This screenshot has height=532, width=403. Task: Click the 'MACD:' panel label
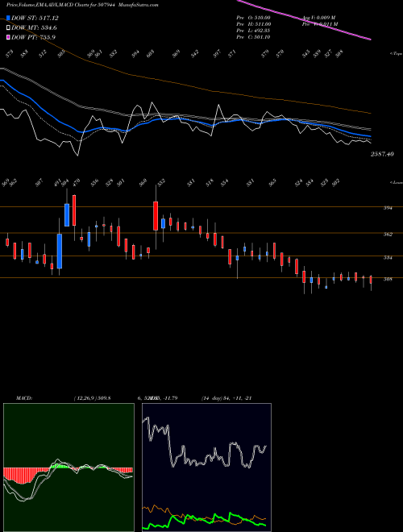24,398
